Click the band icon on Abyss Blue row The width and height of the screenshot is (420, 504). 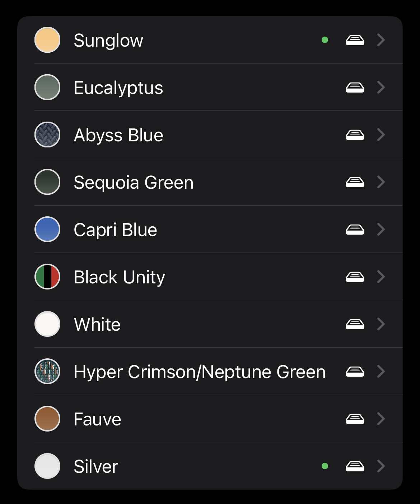355,135
